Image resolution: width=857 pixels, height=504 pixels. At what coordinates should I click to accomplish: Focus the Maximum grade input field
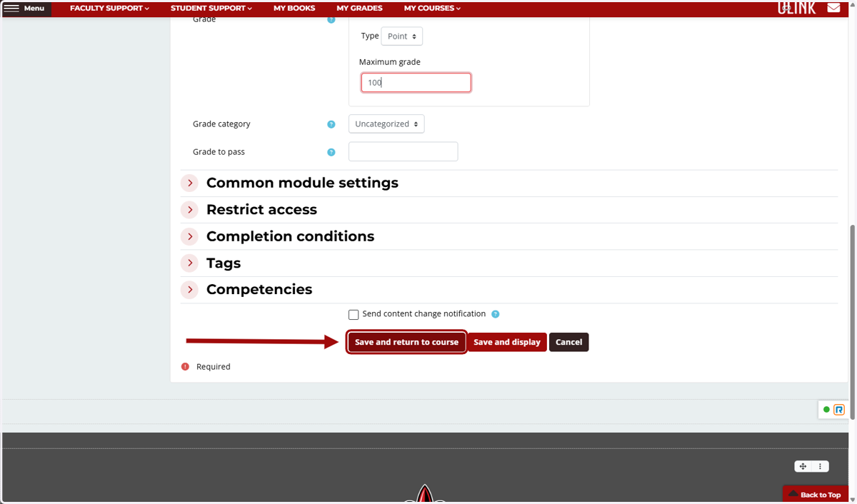click(x=416, y=83)
